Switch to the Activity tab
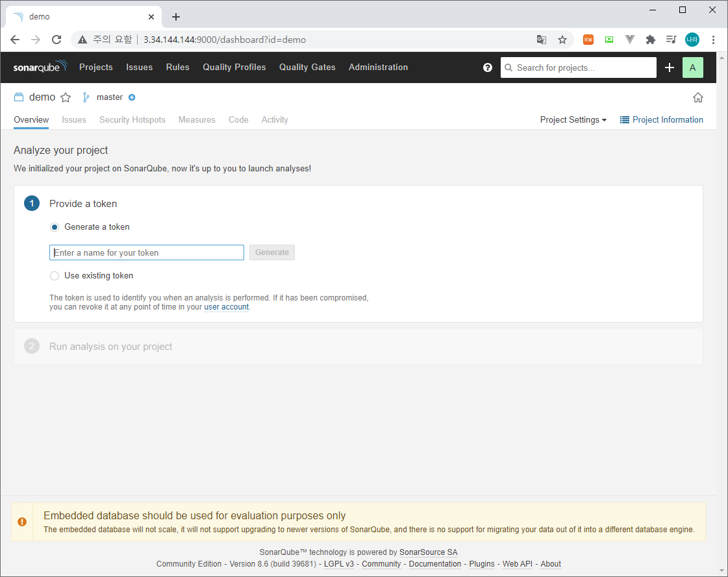 point(275,120)
